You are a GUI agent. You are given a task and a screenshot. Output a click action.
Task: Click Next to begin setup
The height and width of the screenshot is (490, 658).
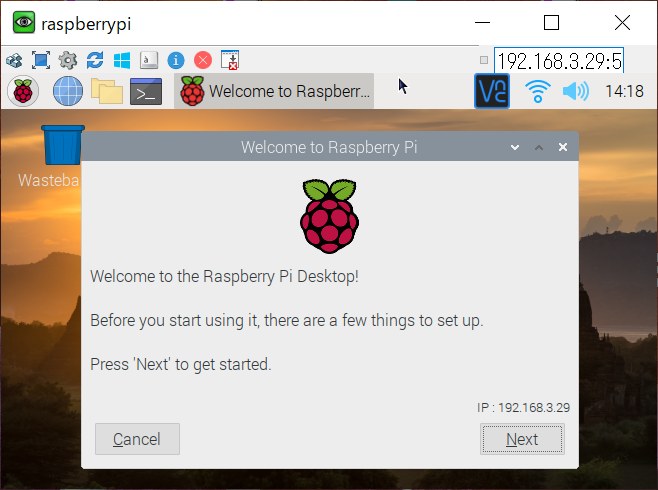[522, 439]
